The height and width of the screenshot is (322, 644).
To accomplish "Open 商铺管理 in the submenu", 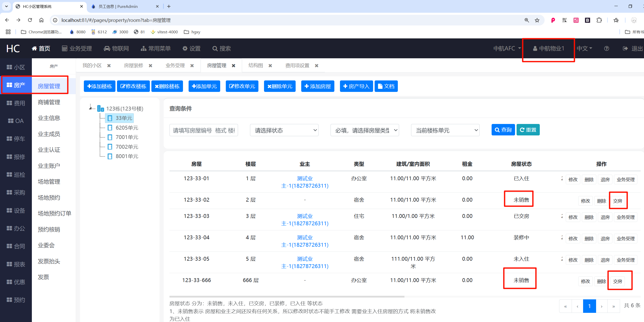I will (49, 102).
